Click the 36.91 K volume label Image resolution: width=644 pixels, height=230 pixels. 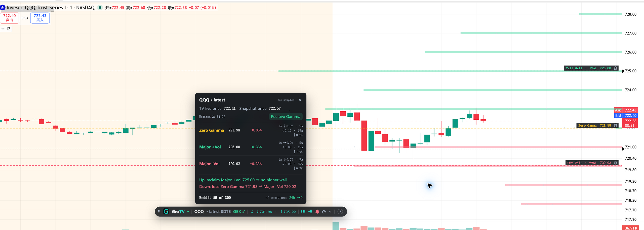click(631, 228)
